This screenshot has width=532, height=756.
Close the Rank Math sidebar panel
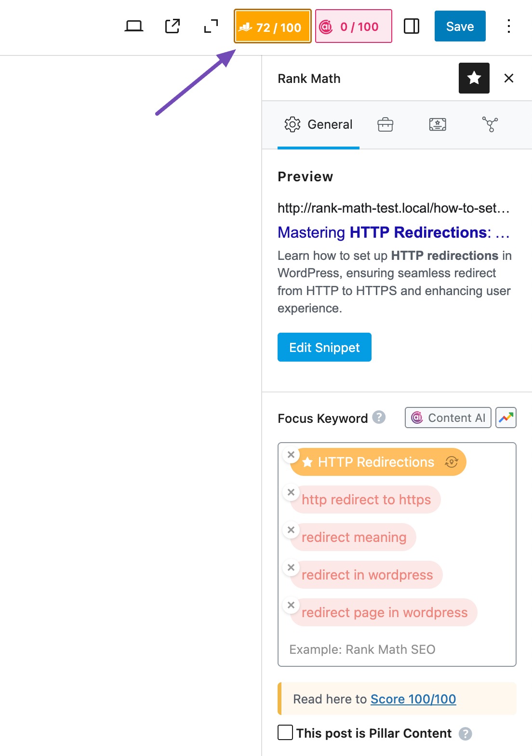click(508, 78)
